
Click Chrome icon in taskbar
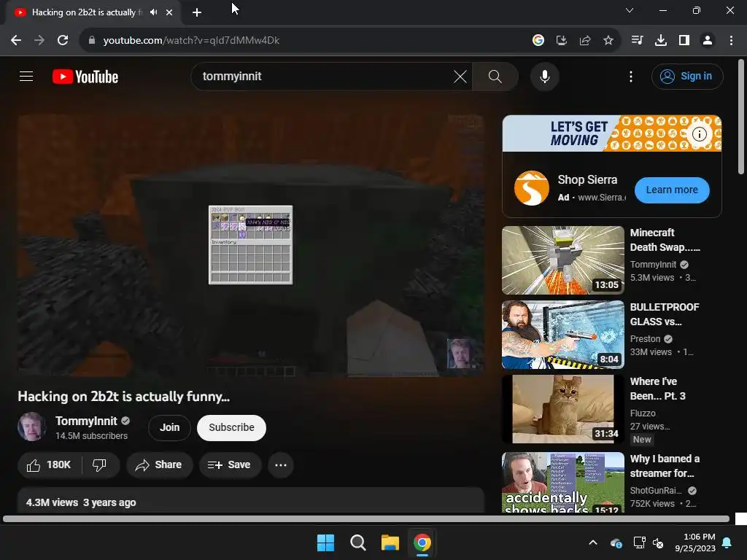click(422, 542)
